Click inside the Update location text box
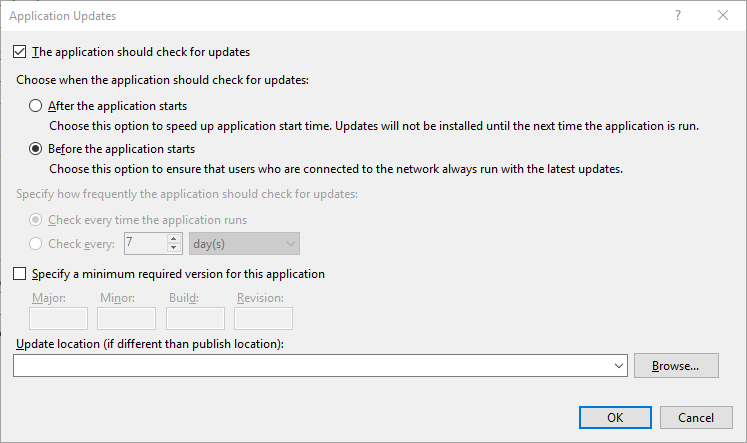This screenshot has width=747, height=443. (x=312, y=366)
